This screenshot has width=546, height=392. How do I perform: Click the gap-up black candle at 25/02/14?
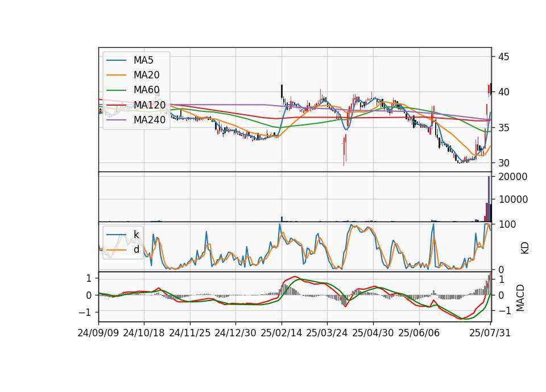(282, 91)
